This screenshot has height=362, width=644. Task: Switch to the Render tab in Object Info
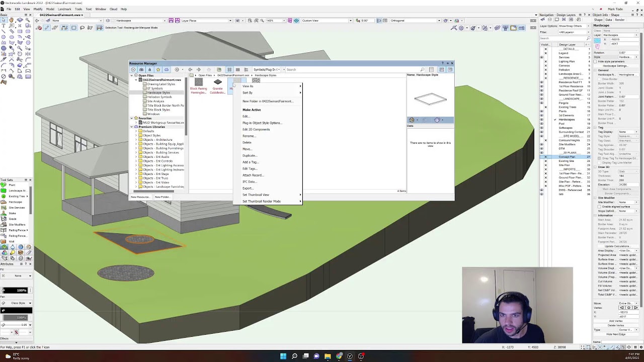tap(620, 20)
